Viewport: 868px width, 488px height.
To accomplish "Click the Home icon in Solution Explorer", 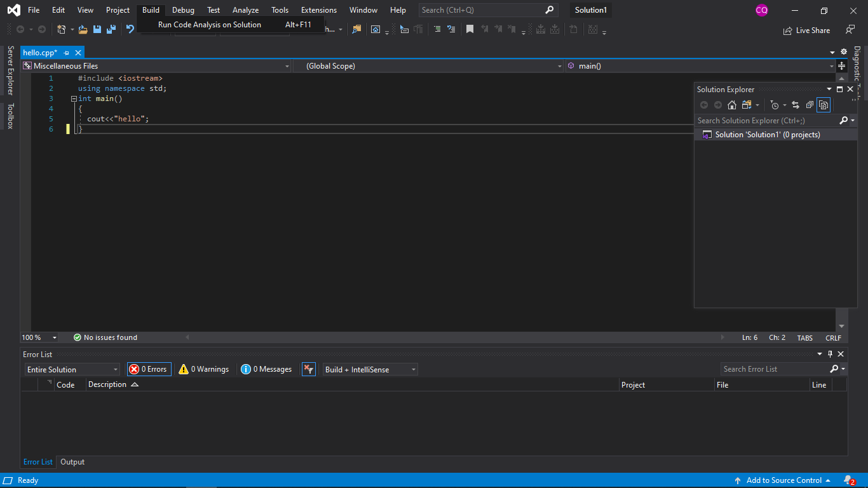I will [732, 105].
